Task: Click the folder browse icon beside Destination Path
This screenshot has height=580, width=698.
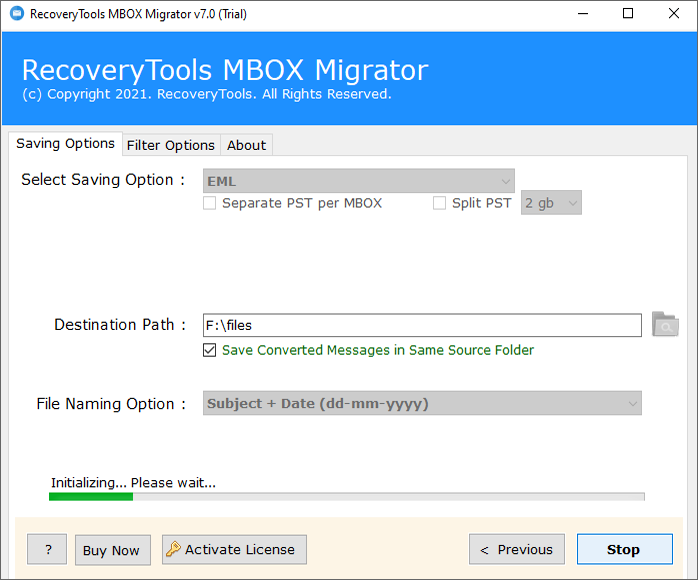Action: [665, 324]
